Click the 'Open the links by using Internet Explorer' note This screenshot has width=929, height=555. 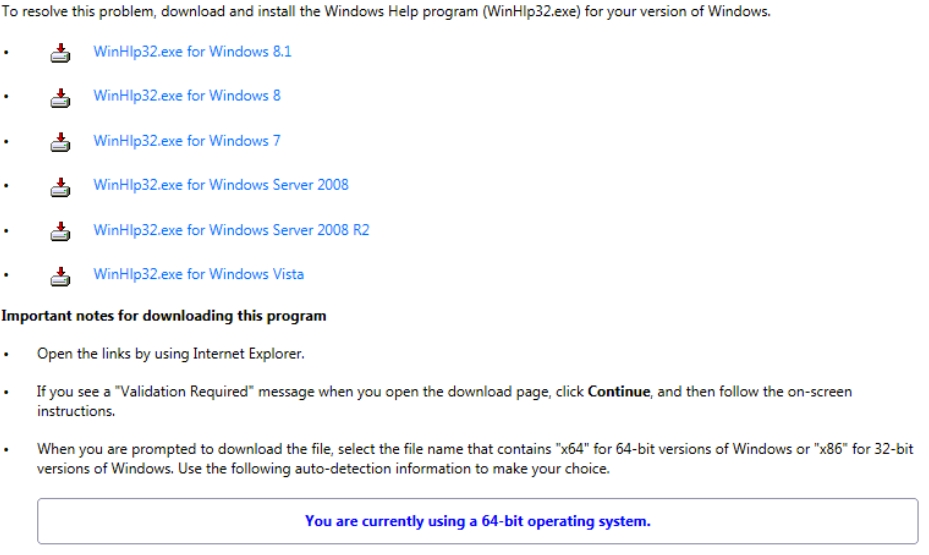click(x=170, y=354)
